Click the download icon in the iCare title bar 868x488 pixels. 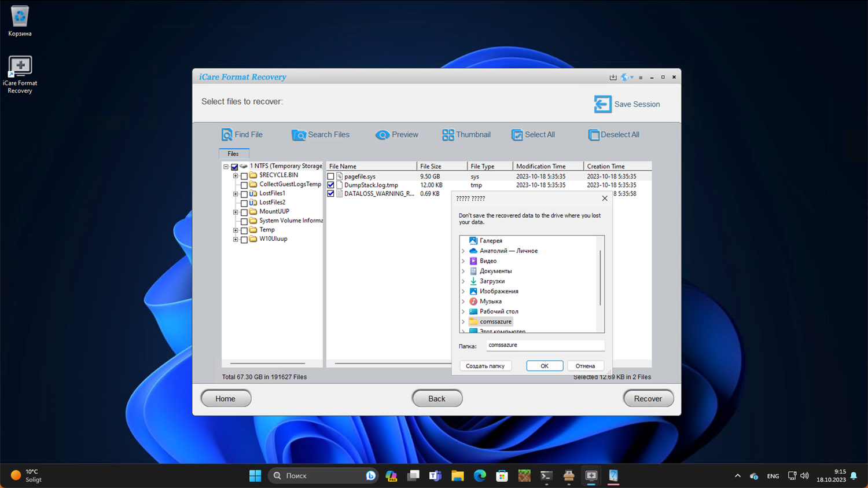[613, 77]
